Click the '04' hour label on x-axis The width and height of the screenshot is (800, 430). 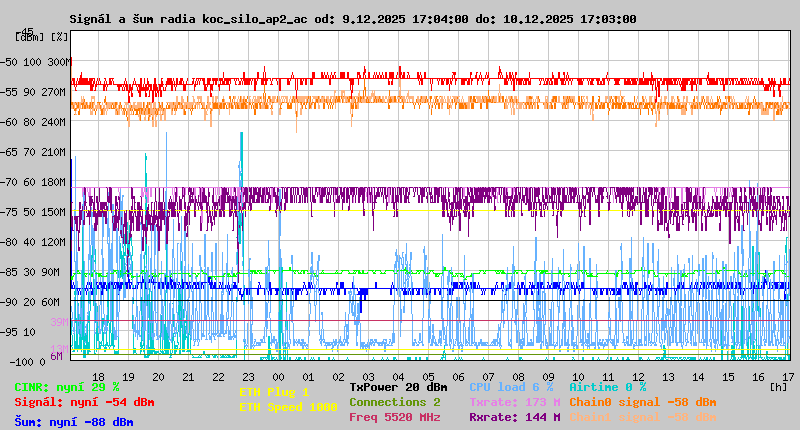click(x=398, y=377)
